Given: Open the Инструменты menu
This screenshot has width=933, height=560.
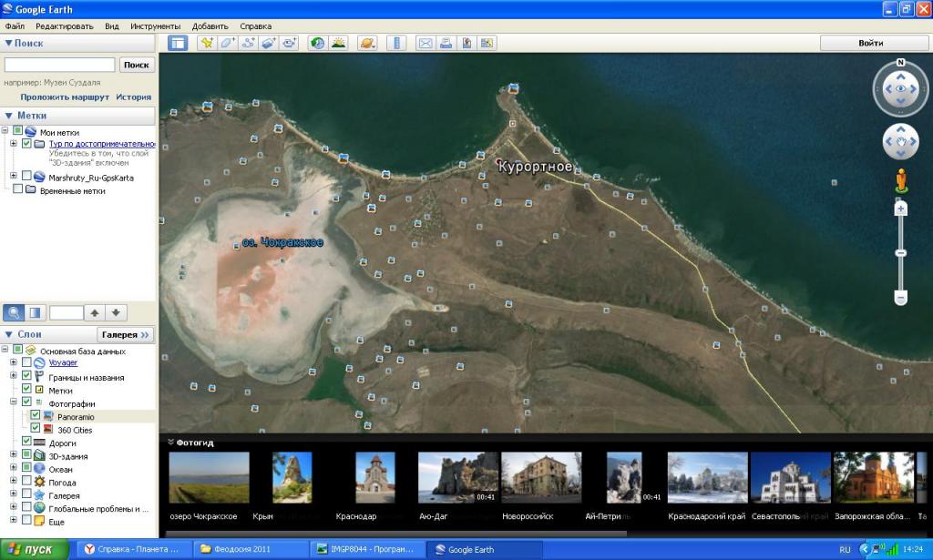Looking at the screenshot, I should click(x=155, y=26).
